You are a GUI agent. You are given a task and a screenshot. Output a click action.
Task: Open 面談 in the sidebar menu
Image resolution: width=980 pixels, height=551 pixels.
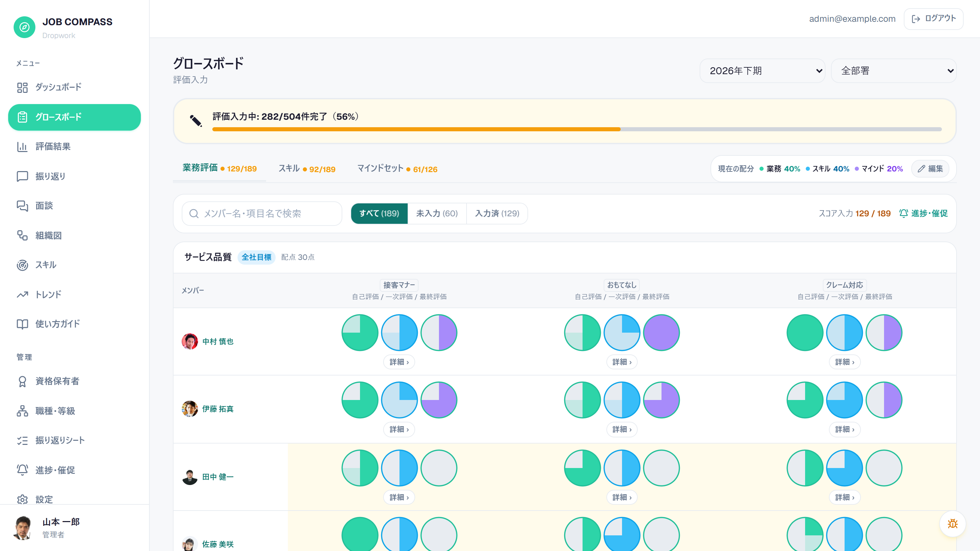pyautogui.click(x=75, y=206)
